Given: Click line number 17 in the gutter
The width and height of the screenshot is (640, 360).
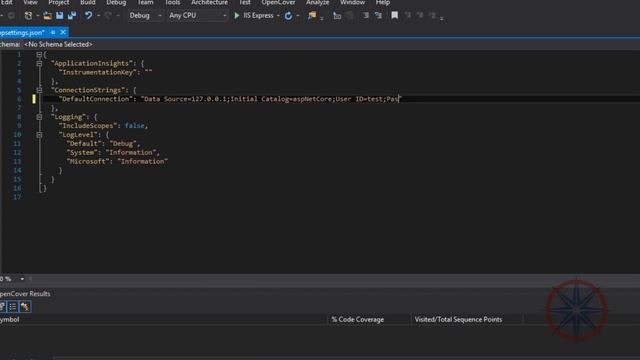Looking at the screenshot, I should point(17,197).
